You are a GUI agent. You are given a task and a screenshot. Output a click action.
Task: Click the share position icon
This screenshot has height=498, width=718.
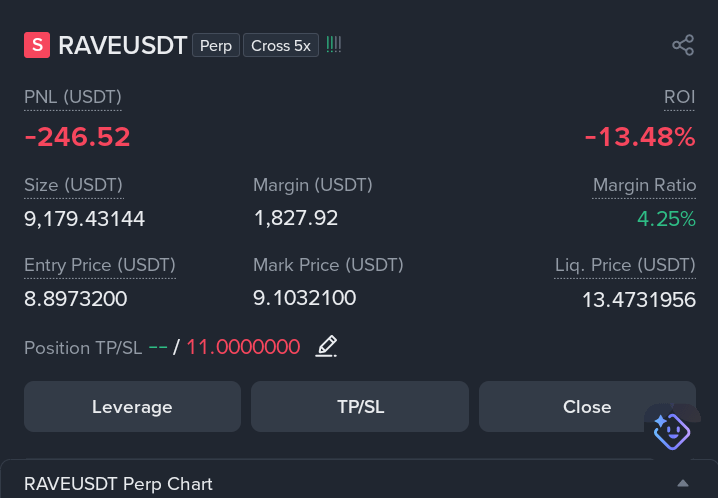(683, 45)
